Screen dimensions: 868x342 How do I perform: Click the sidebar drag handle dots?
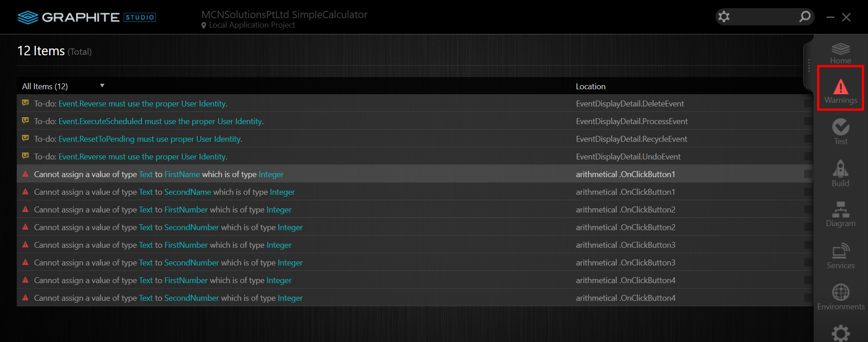point(809,66)
